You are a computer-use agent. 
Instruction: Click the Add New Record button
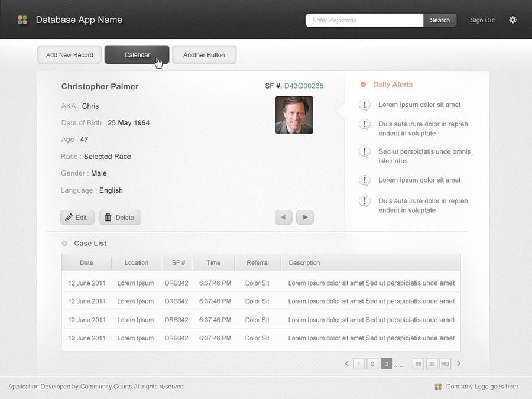69,54
